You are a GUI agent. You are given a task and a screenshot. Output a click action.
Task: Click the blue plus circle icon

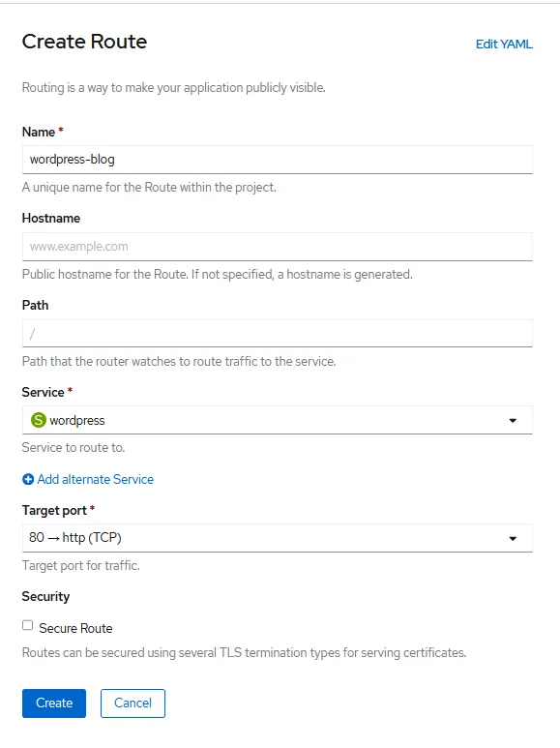(x=28, y=479)
